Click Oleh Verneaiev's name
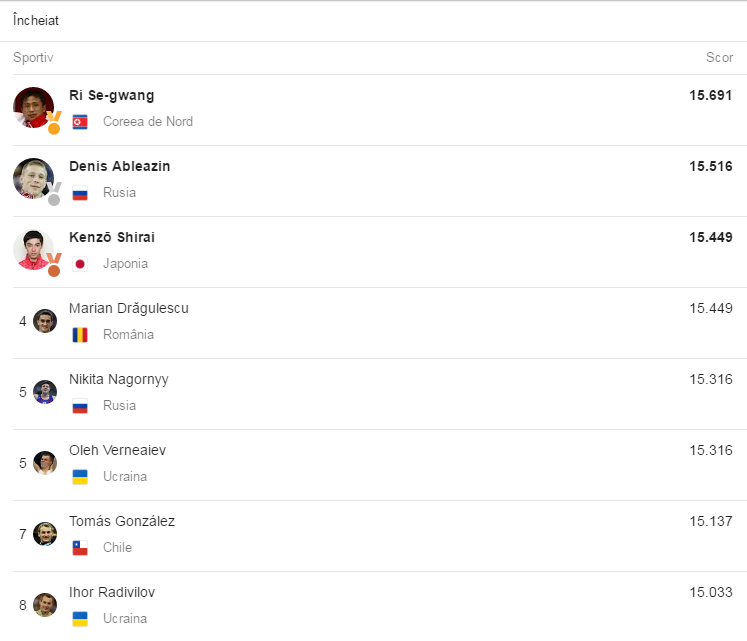The image size is (747, 641). click(118, 450)
